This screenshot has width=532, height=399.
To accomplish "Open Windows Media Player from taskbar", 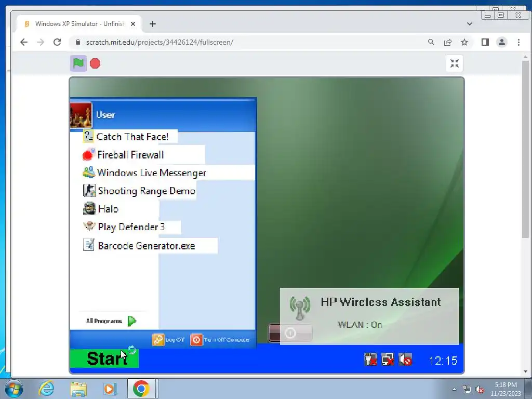I will pyautogui.click(x=110, y=389).
